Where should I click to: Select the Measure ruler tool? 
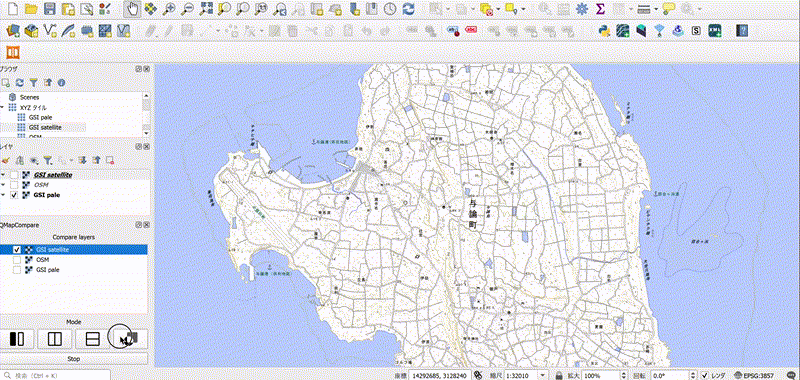pos(644,9)
